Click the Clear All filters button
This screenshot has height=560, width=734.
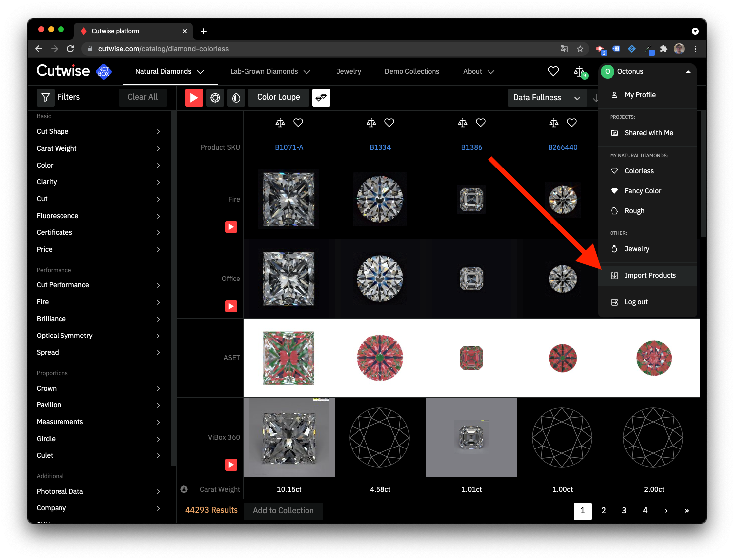coord(143,97)
